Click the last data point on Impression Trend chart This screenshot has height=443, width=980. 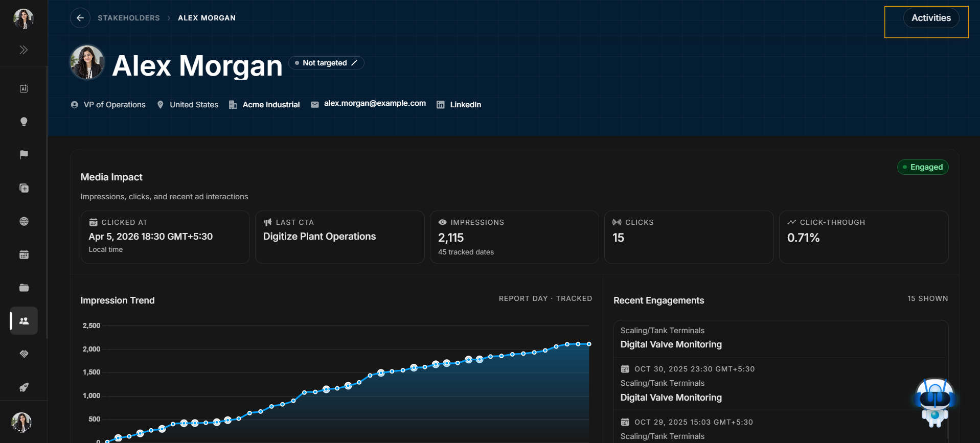[589, 344]
